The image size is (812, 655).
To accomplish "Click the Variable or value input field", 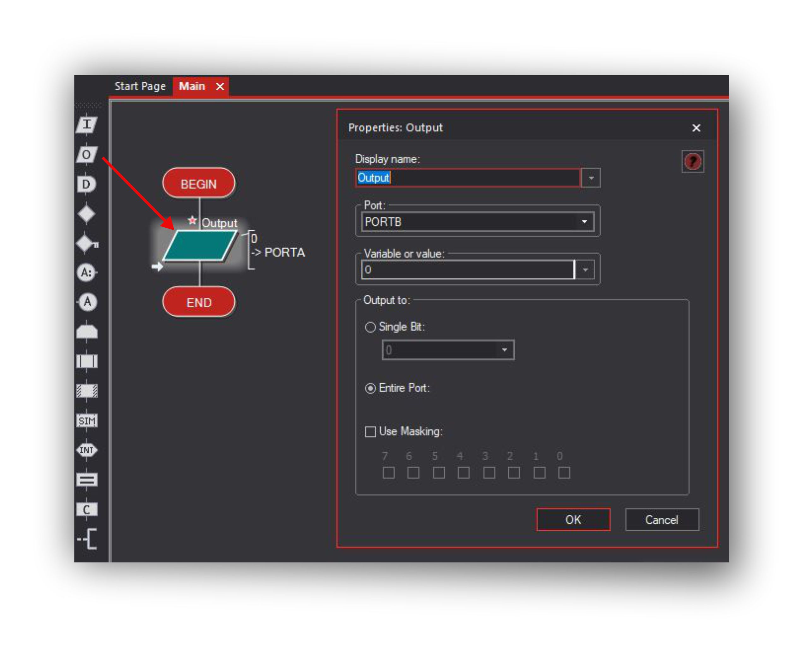I will tap(468, 270).
